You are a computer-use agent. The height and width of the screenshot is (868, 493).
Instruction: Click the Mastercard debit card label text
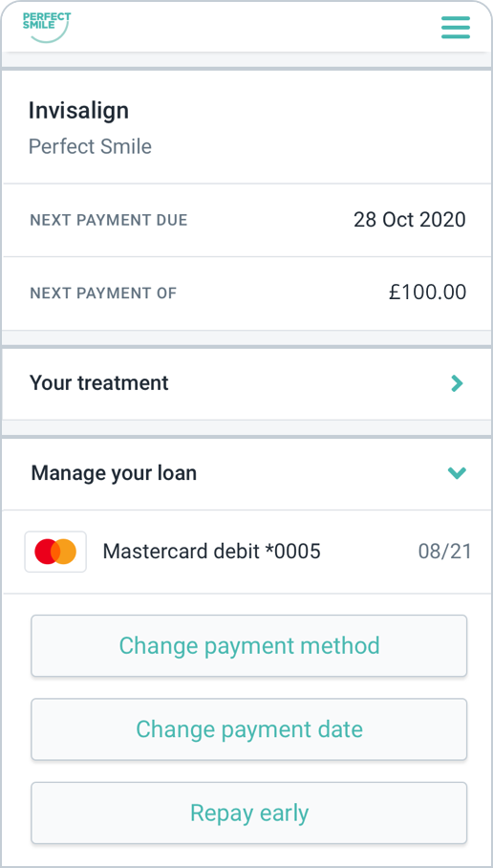coord(211,552)
